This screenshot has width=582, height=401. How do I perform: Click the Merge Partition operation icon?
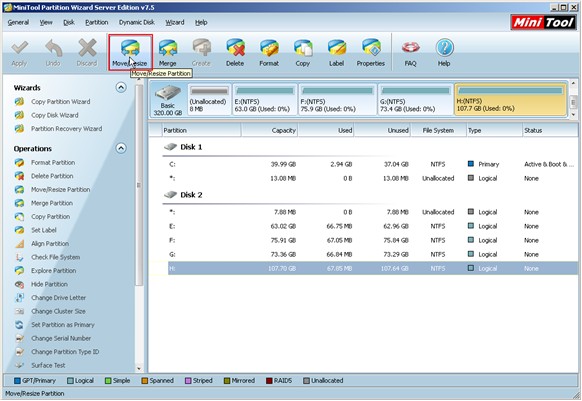coord(19,203)
